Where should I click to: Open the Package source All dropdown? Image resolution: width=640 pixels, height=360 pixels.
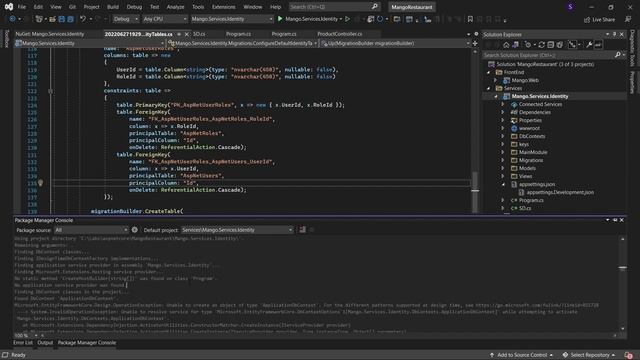91,230
